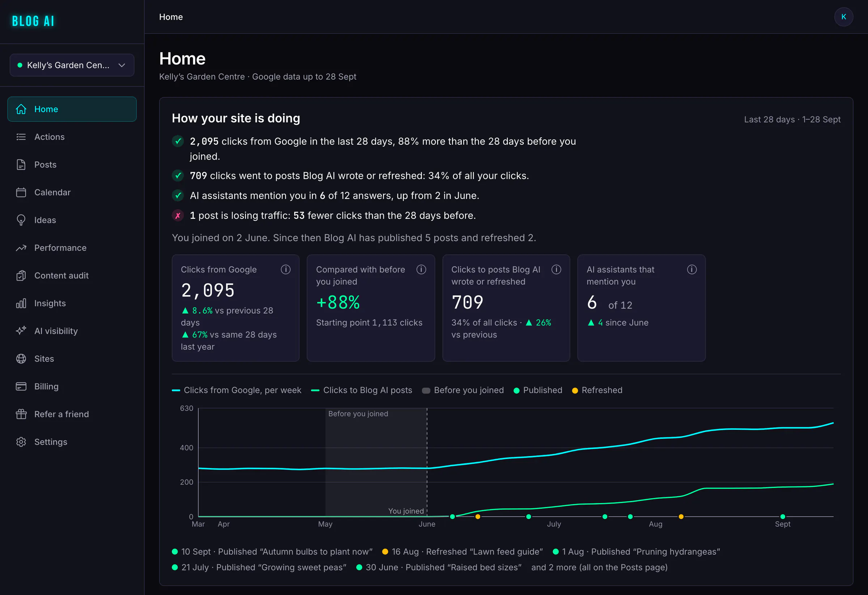This screenshot has width=868, height=595.
Task: Open Kelly's Garden Centre site selector dropdown
Action: tap(72, 65)
